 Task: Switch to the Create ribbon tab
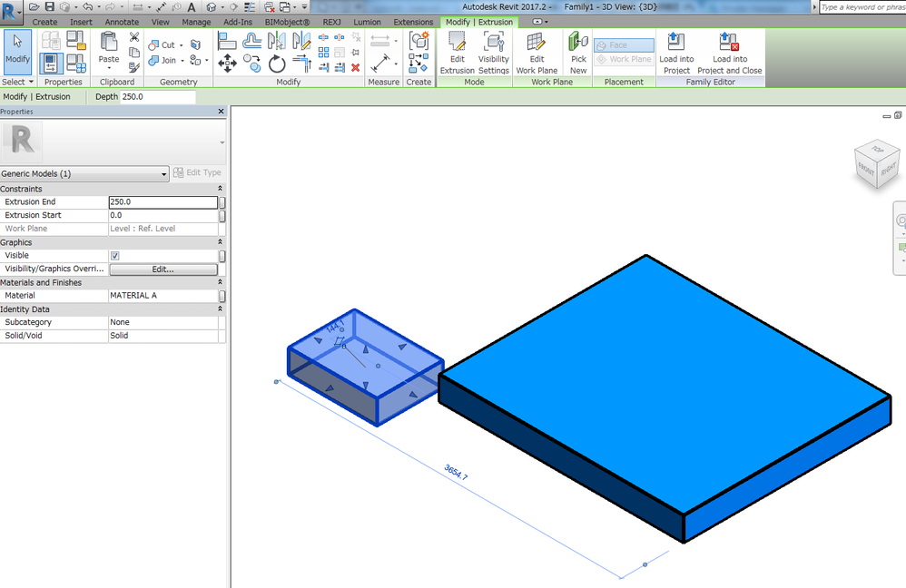click(x=44, y=22)
